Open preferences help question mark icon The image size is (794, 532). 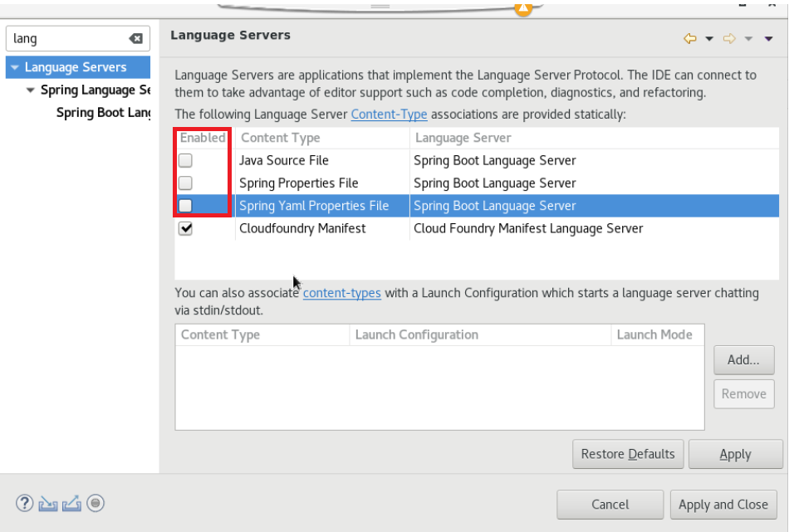tap(24, 503)
